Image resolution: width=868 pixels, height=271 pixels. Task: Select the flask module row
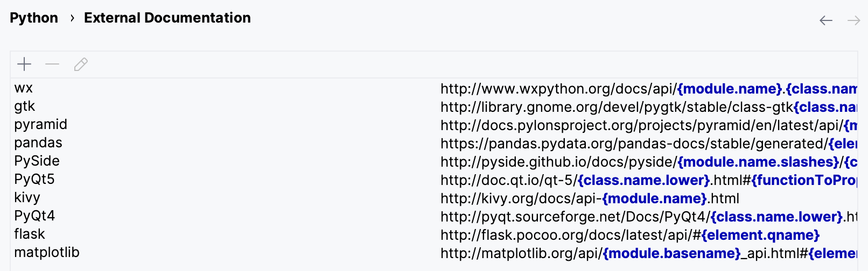coord(30,234)
